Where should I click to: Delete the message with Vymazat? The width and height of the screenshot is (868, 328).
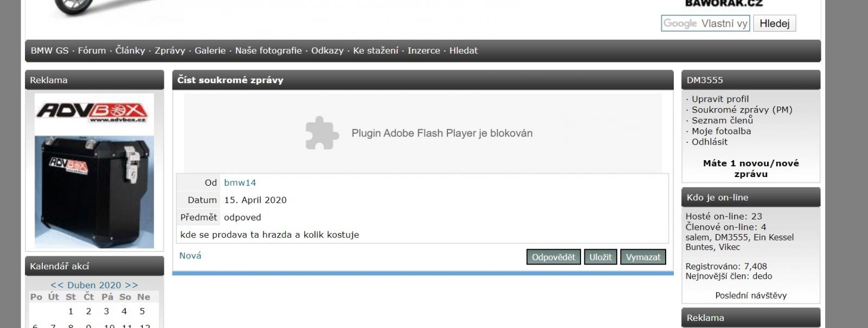point(643,257)
